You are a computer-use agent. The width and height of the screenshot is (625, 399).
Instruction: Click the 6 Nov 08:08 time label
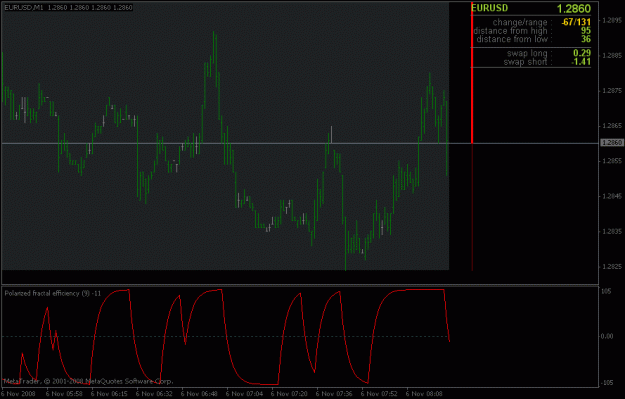coord(424,394)
